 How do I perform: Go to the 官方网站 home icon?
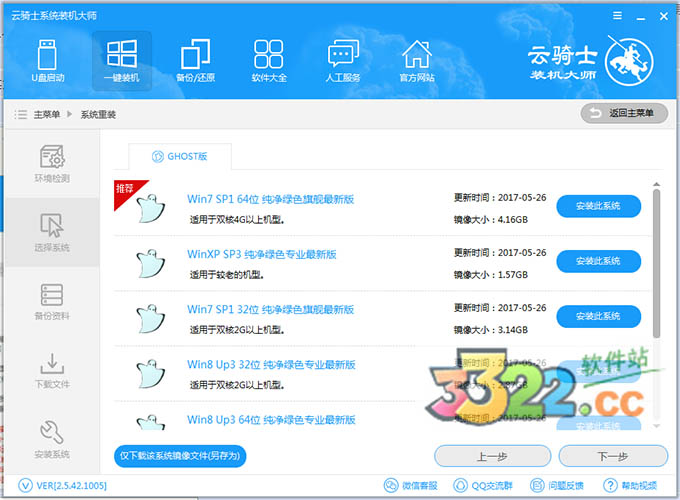point(417,61)
